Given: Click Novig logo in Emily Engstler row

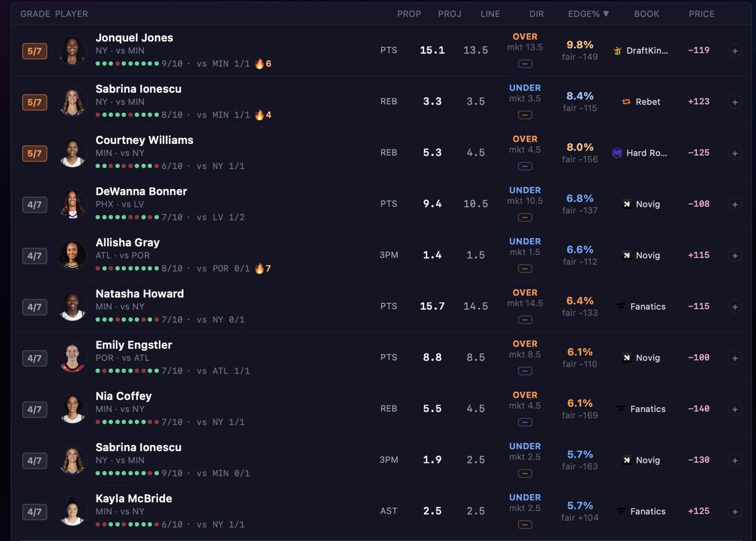Looking at the screenshot, I should 626,358.
